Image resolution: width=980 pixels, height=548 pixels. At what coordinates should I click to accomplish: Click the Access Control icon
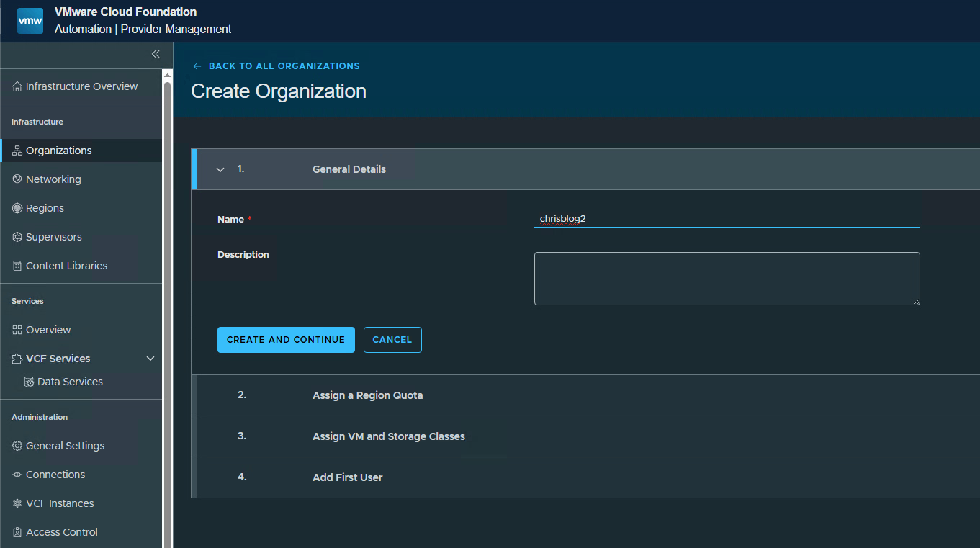pos(17,532)
